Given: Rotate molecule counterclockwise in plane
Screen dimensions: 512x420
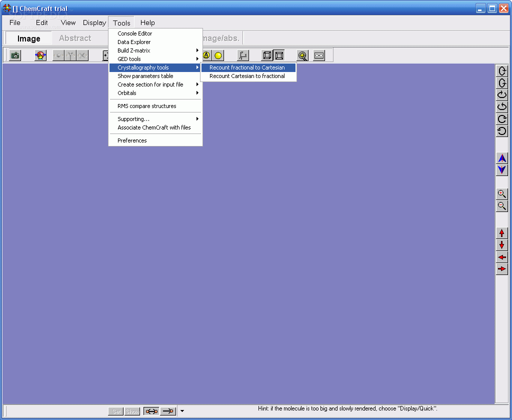Looking at the screenshot, I should click(x=502, y=131).
